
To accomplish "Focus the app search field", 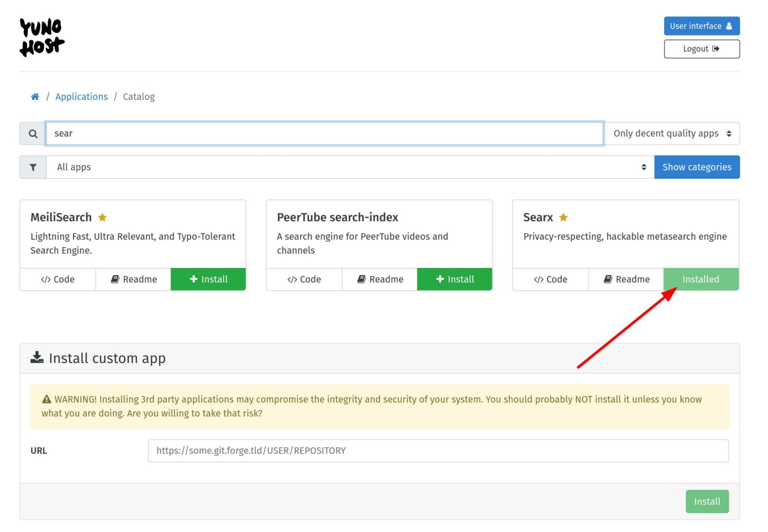I will click(324, 134).
